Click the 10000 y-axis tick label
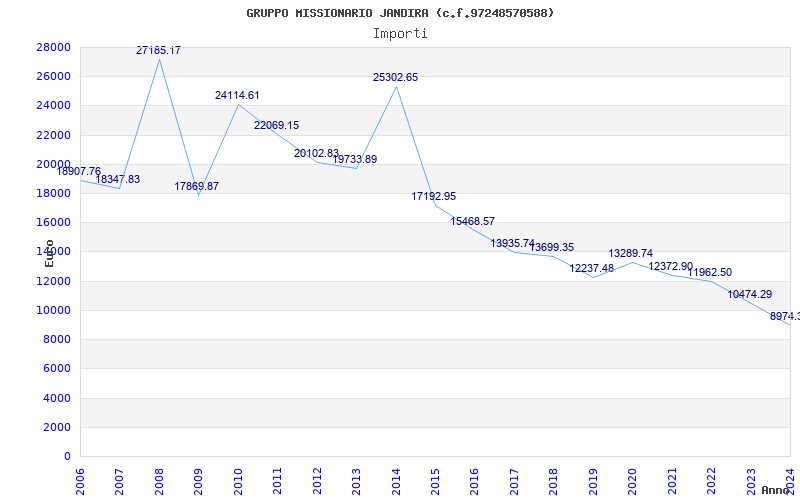Screen dimensions: 800x500 click(x=54, y=310)
